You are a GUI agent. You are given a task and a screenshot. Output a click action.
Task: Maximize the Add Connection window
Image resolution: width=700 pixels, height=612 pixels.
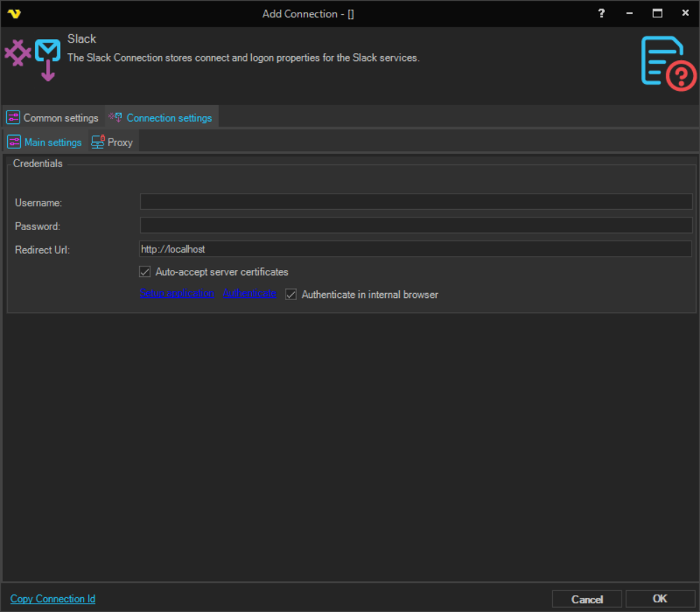(x=657, y=13)
